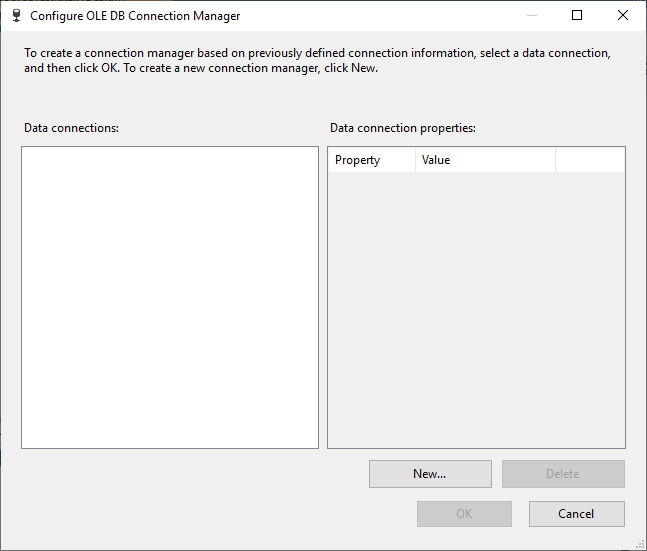This screenshot has width=647, height=551.
Task: Click the blank header right of Value
Action: pyautogui.click(x=590, y=160)
